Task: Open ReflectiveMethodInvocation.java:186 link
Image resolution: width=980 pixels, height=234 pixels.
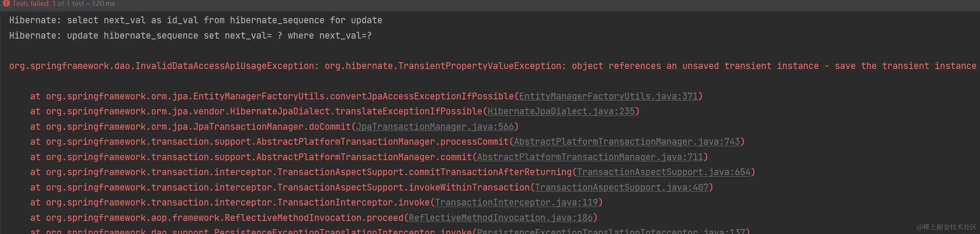Action: tap(501, 218)
